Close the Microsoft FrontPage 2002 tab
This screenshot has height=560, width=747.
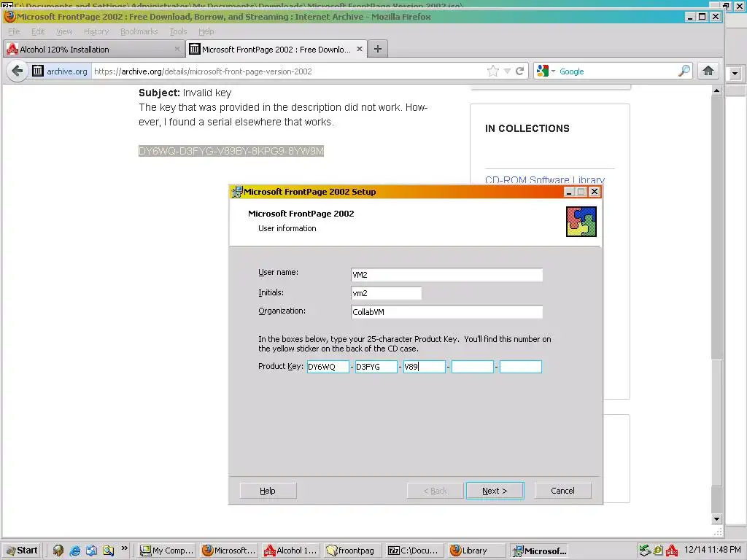click(360, 49)
